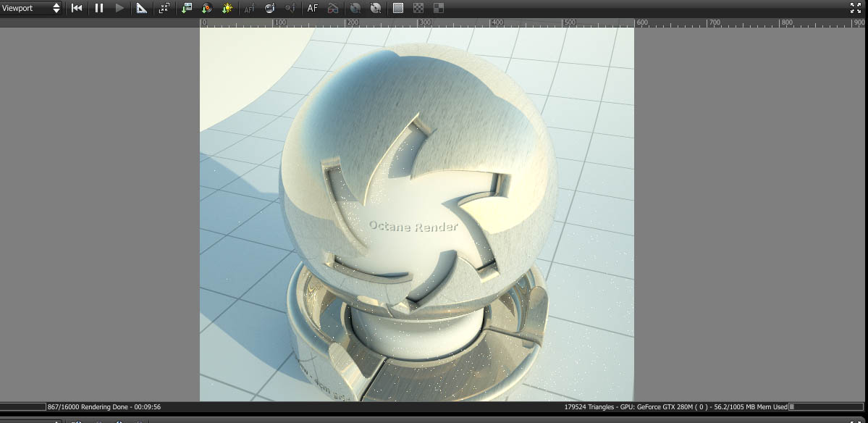Click the Octane Render logo sphere in render
The image size is (868, 423).
click(x=417, y=180)
